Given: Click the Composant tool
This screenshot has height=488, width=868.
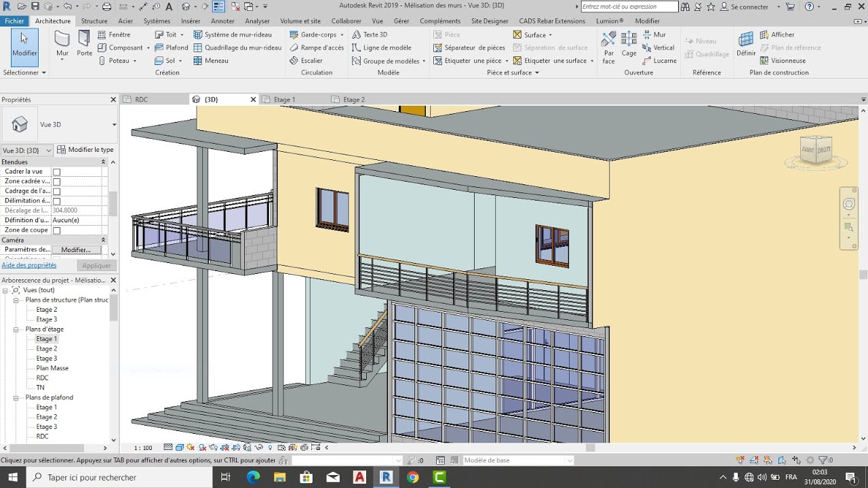Looking at the screenshot, I should pyautogui.click(x=123, y=47).
